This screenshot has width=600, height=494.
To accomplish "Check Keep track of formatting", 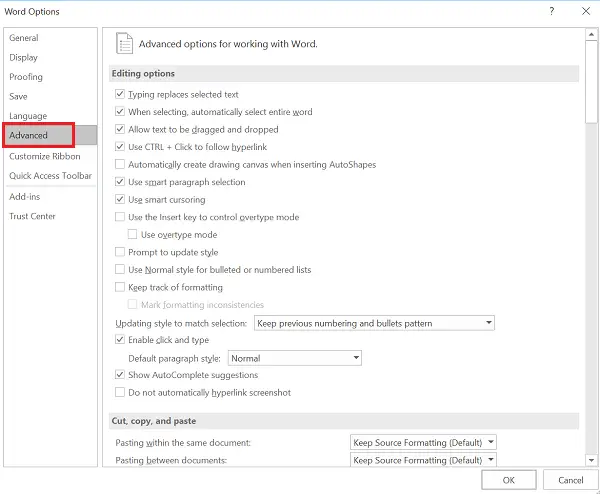I will tap(121, 288).
